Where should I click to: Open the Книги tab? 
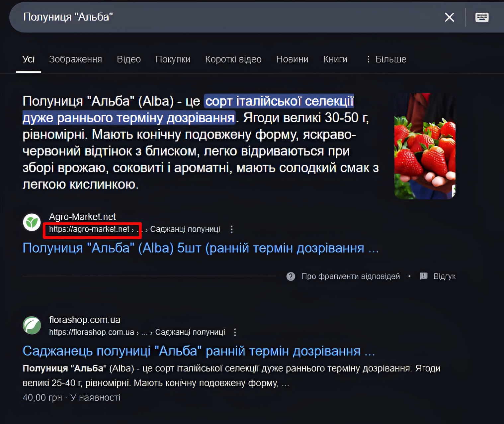click(x=335, y=59)
